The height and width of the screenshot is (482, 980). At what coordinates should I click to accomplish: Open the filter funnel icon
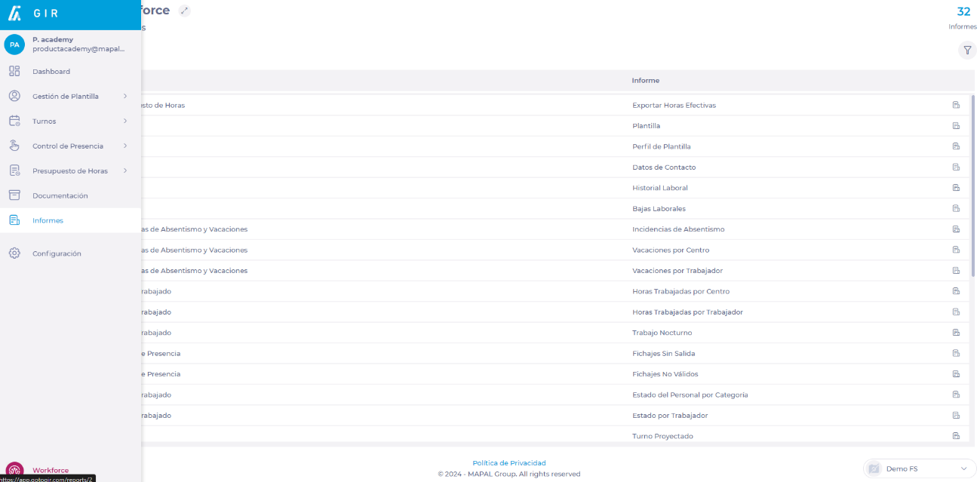967,50
